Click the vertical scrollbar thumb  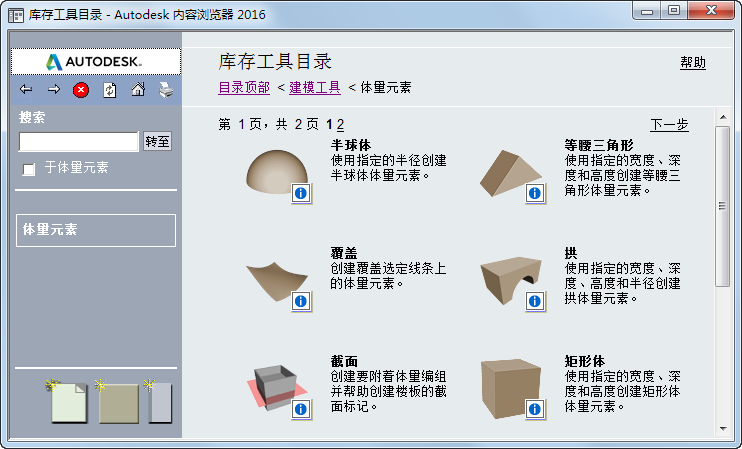[723, 206]
